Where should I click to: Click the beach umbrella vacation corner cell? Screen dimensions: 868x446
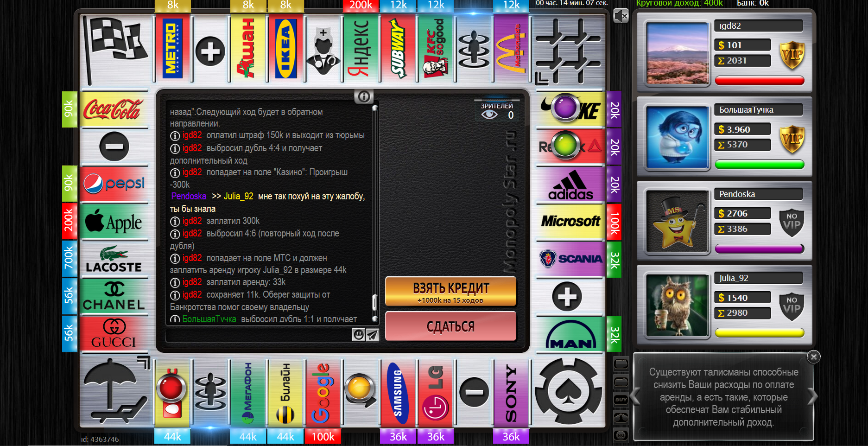(115, 392)
